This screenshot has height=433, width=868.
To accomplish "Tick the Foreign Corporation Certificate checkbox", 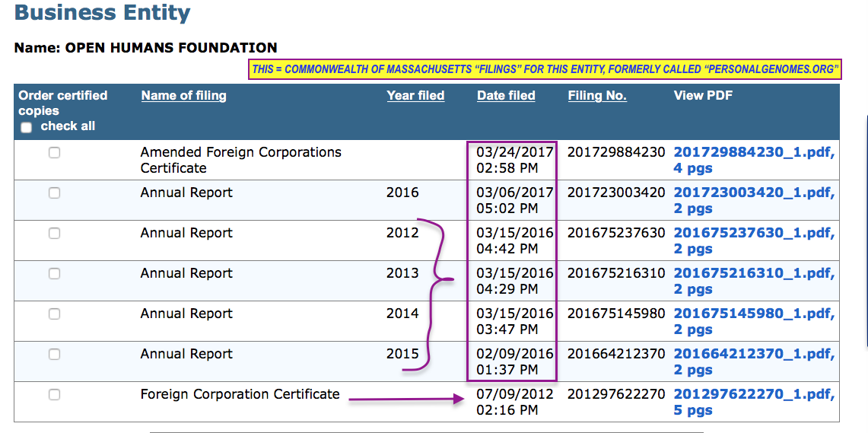I will pos(54,395).
